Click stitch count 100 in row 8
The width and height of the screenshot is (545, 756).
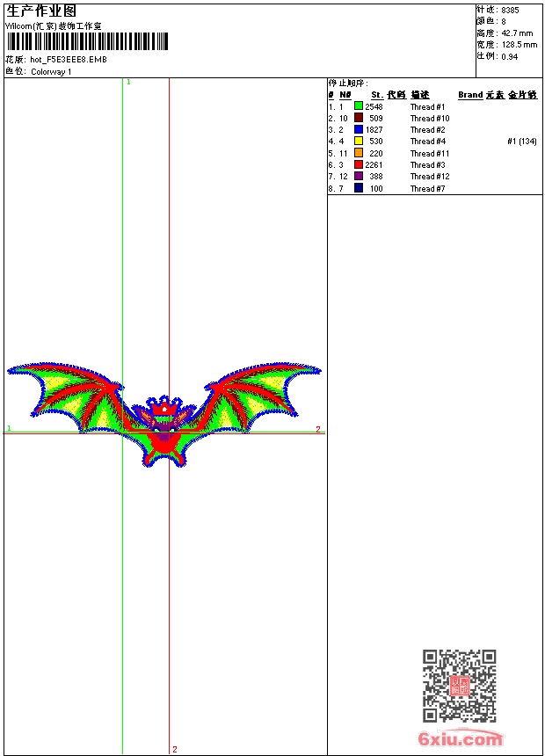376,188
